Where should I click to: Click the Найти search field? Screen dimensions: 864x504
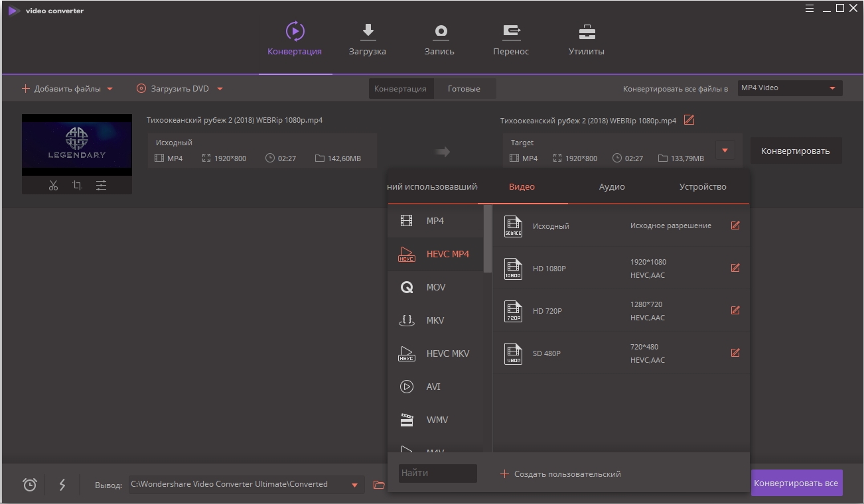pos(437,473)
